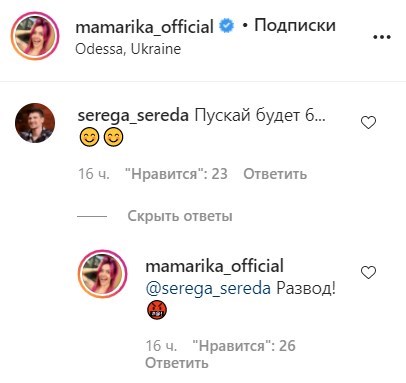View the "Нравится": 23 likes list

coord(176,174)
